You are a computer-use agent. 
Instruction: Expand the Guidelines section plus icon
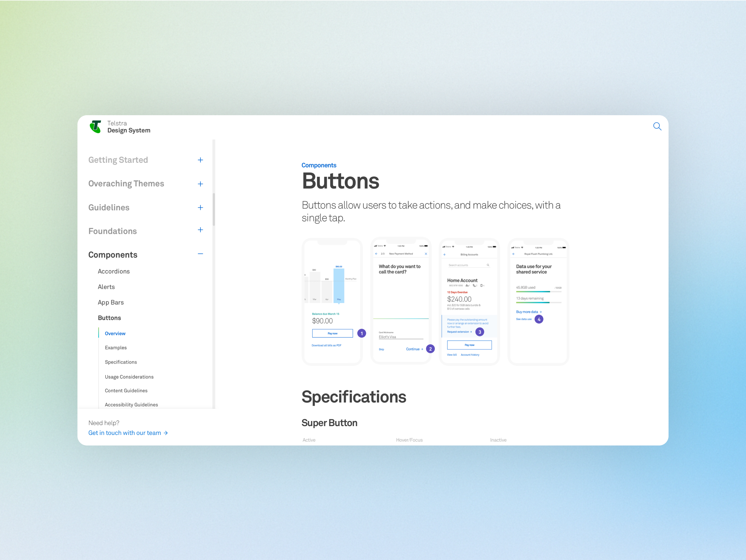point(200,208)
